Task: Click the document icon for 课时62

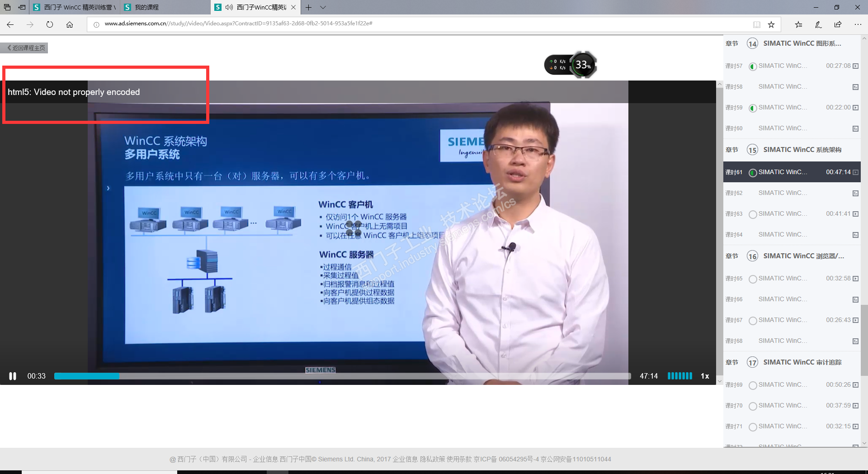Action: point(855,193)
